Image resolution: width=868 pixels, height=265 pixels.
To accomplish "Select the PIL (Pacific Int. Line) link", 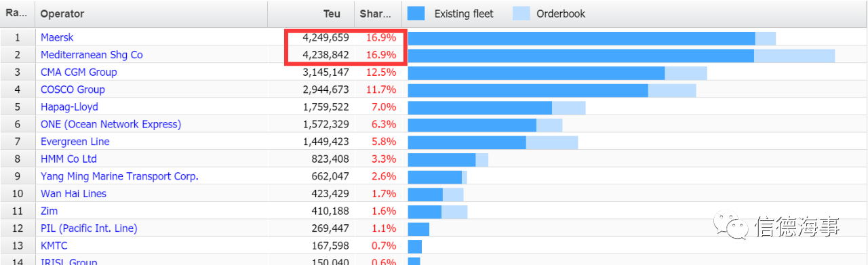I will pos(89,228).
